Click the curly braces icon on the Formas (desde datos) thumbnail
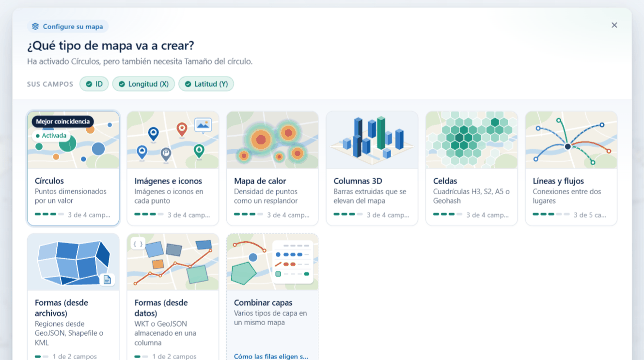The width and height of the screenshot is (644, 360). pyautogui.click(x=138, y=244)
